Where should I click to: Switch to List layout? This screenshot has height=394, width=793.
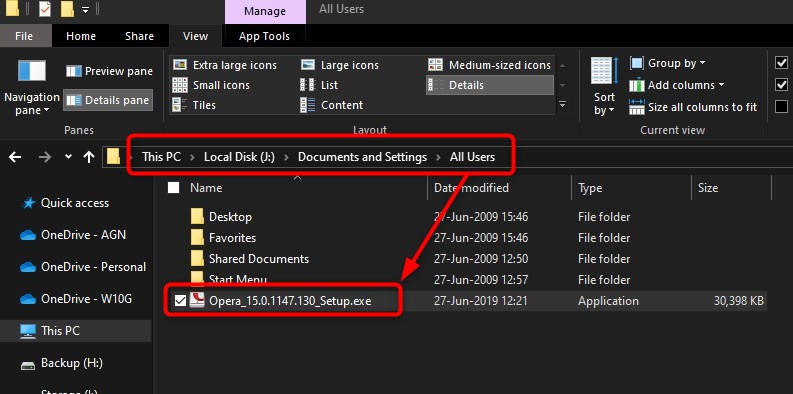point(319,85)
